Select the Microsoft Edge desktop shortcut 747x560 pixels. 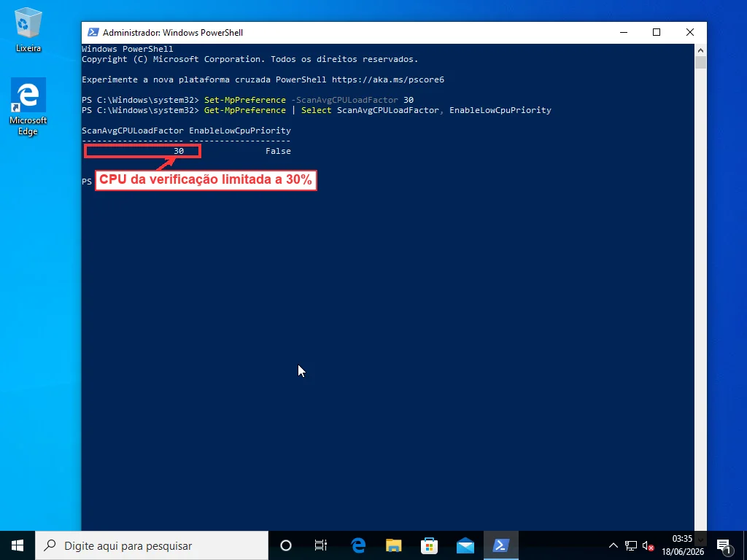[x=28, y=106]
